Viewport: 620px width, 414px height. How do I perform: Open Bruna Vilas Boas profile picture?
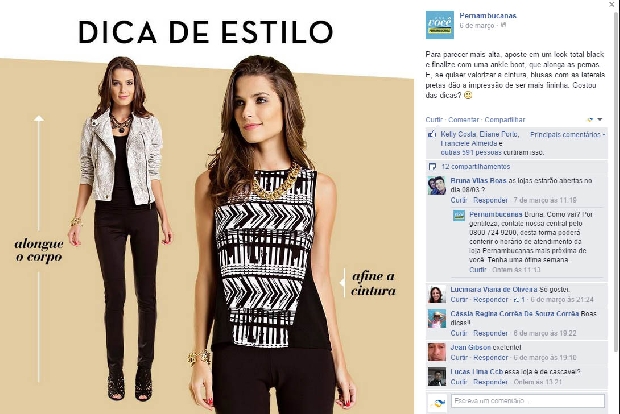[437, 185]
